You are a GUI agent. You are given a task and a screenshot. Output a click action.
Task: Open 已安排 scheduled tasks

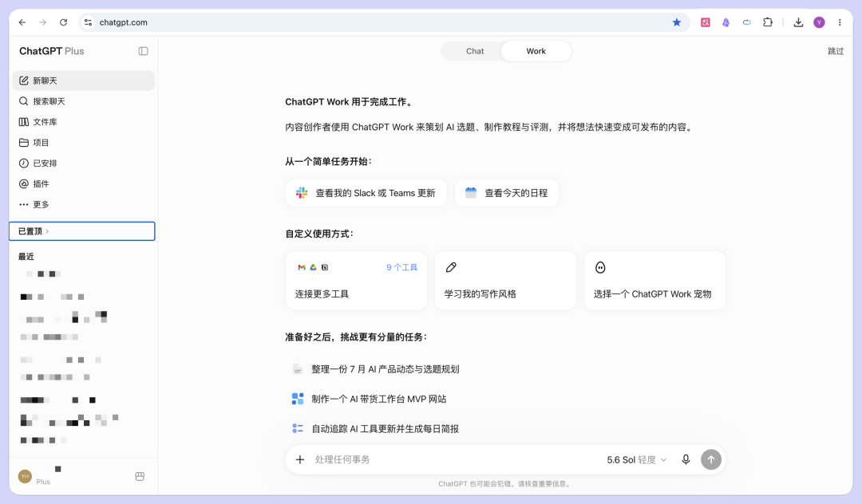pyautogui.click(x=84, y=163)
